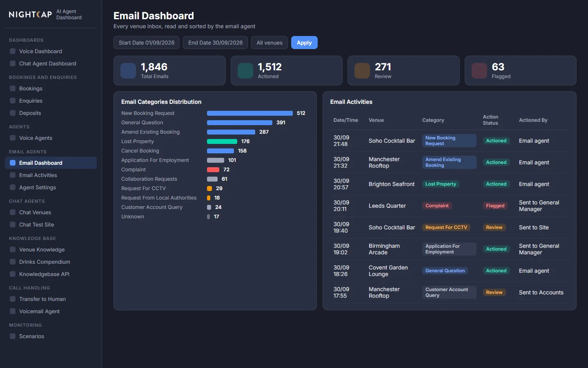The height and width of the screenshot is (368, 588).
Task: Click the Flagged card icon
Action: click(x=479, y=71)
